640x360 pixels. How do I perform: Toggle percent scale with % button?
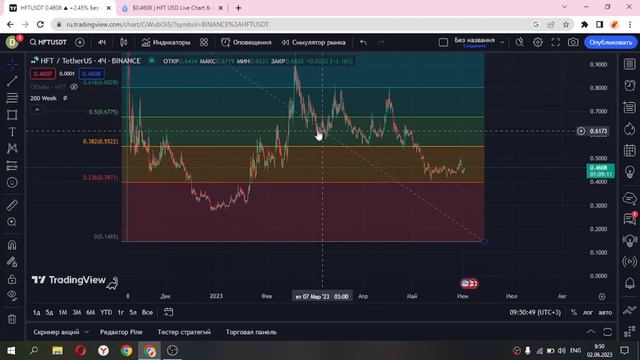pos(574,312)
